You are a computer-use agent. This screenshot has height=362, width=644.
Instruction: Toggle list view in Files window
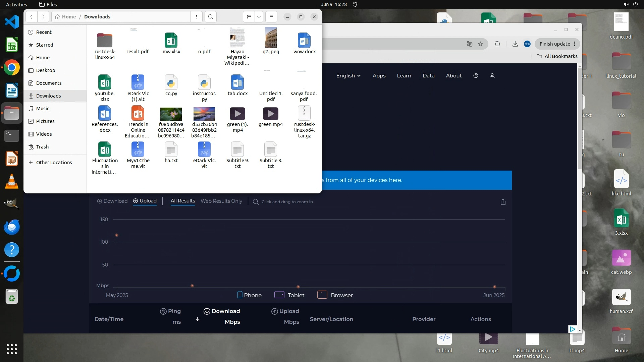tap(249, 17)
